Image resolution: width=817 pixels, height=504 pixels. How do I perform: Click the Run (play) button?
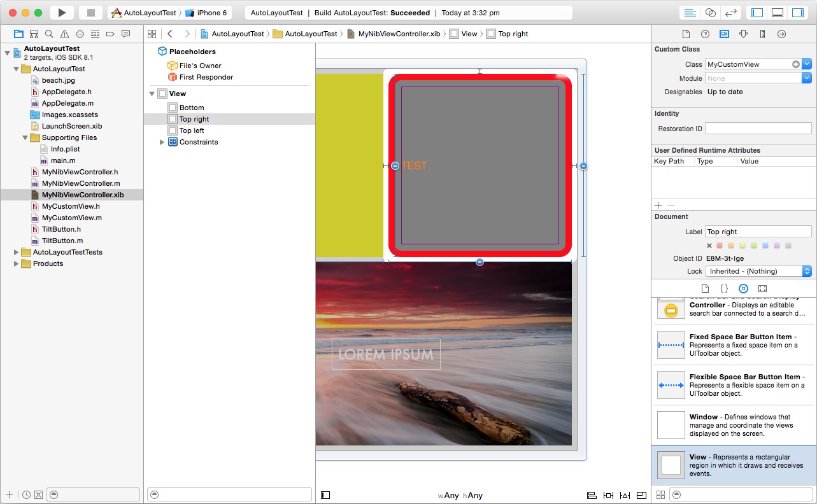click(61, 13)
